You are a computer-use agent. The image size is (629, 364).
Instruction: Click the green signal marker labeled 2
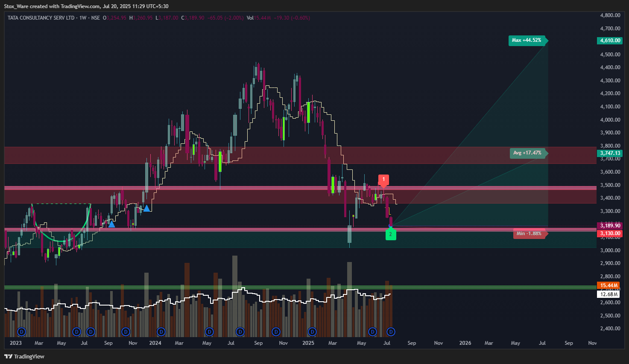pyautogui.click(x=390, y=234)
